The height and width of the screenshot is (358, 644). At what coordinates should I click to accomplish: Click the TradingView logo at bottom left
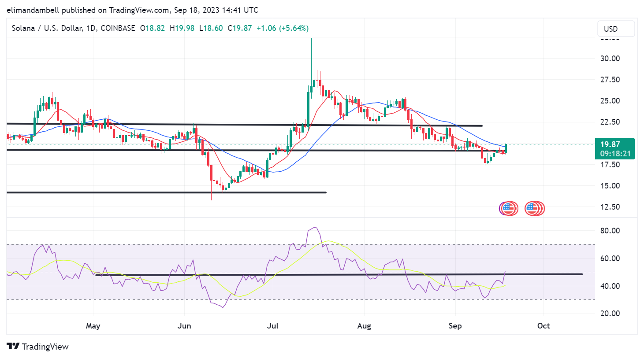coord(37,347)
